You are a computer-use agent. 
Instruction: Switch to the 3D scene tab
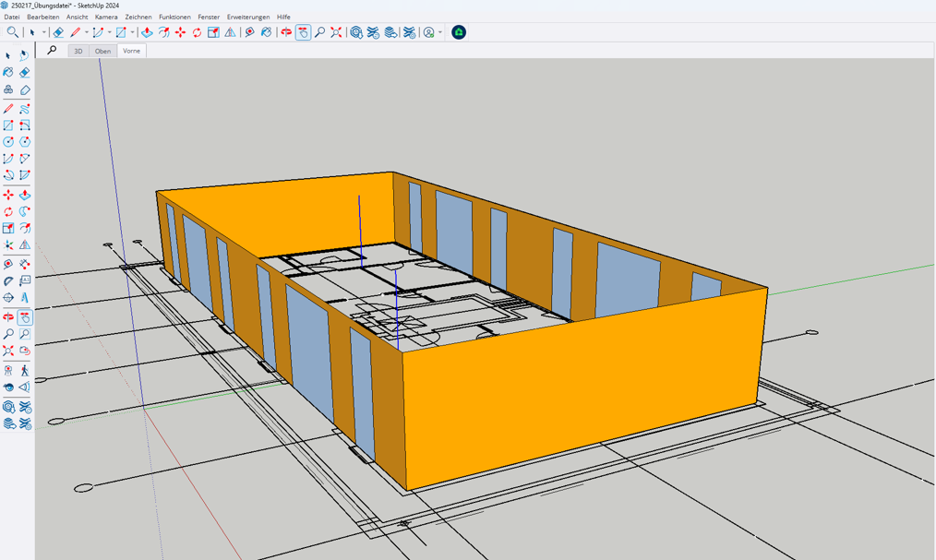pos(78,51)
